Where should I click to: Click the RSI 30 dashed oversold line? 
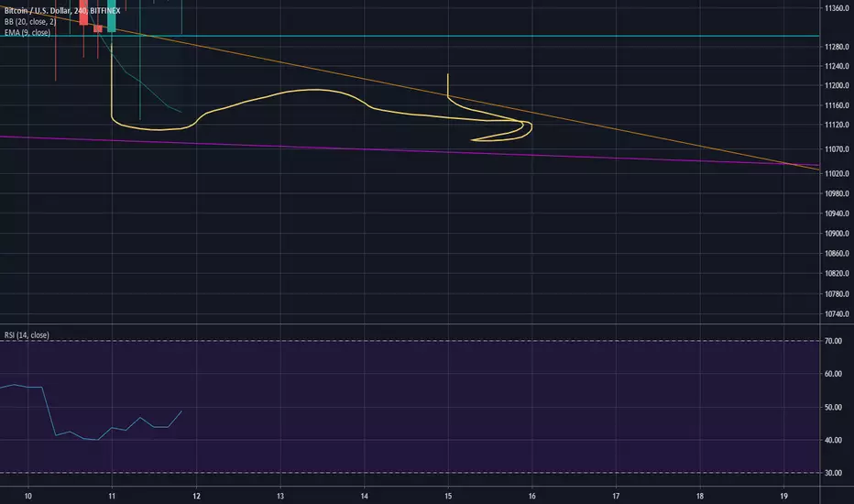[x=410, y=473]
